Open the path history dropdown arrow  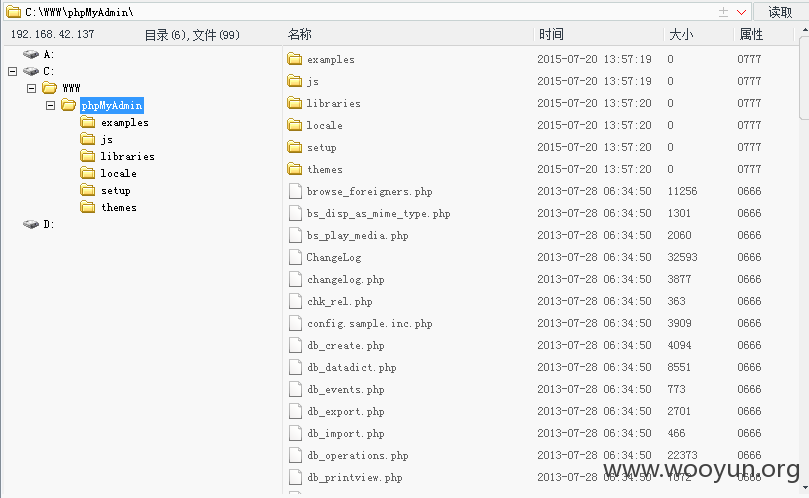click(x=741, y=12)
